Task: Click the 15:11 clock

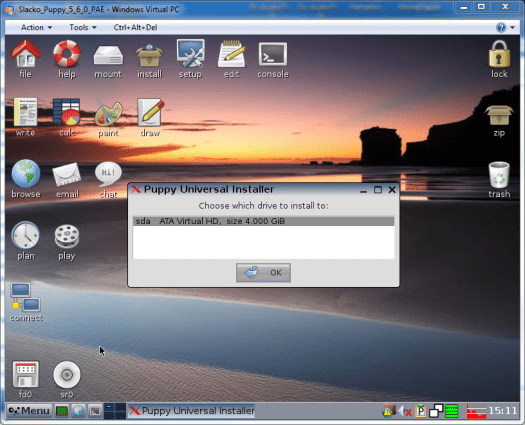Action: click(x=503, y=411)
